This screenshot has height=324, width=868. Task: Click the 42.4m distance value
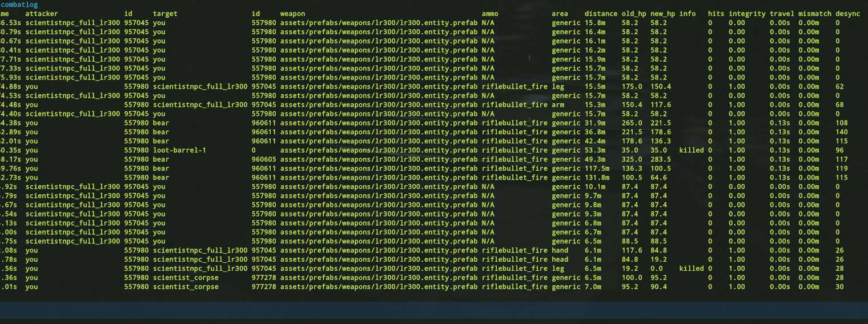[x=594, y=141]
